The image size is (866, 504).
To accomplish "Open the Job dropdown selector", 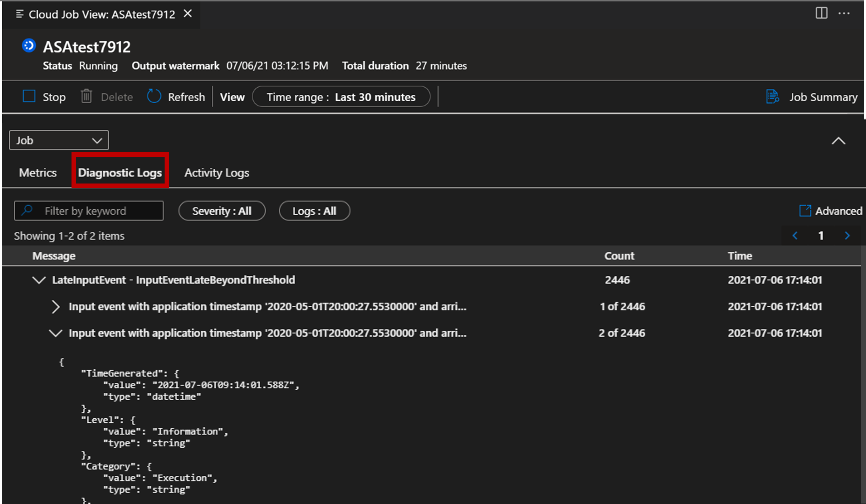I will 58,139.
